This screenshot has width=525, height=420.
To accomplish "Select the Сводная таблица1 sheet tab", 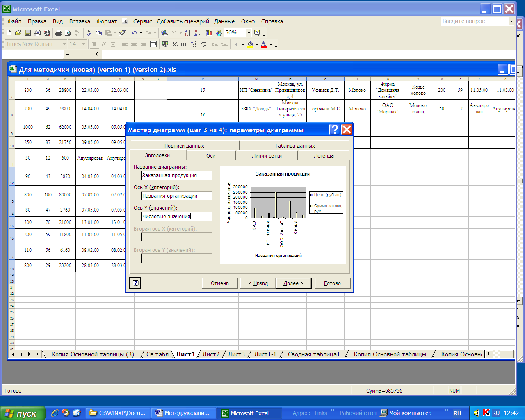I will 314,354.
